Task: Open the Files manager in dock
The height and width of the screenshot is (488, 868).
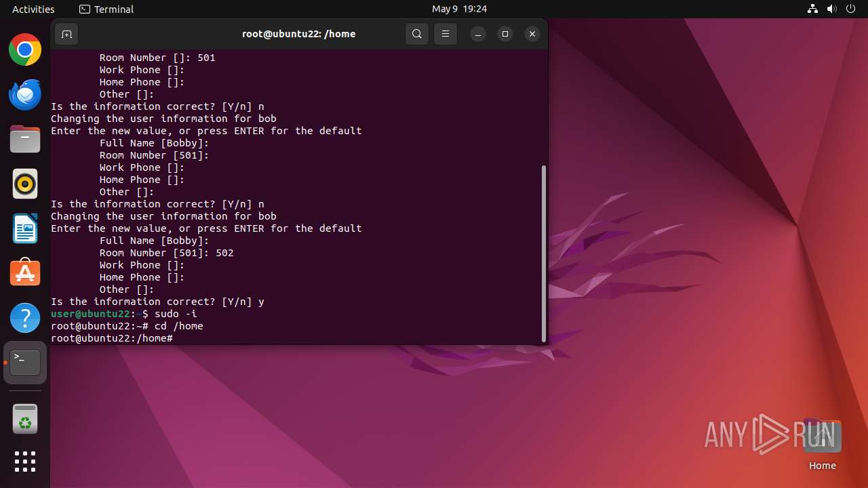Action: 25,140
